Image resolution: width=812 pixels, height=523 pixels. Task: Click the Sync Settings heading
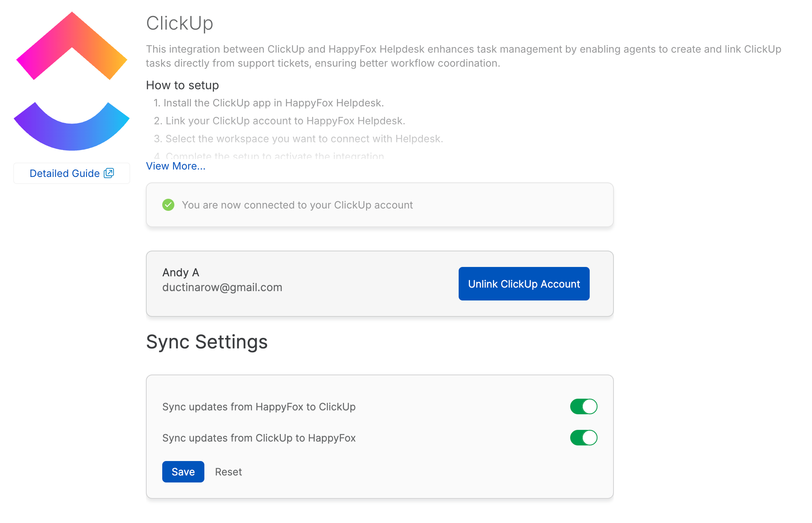pos(207,342)
